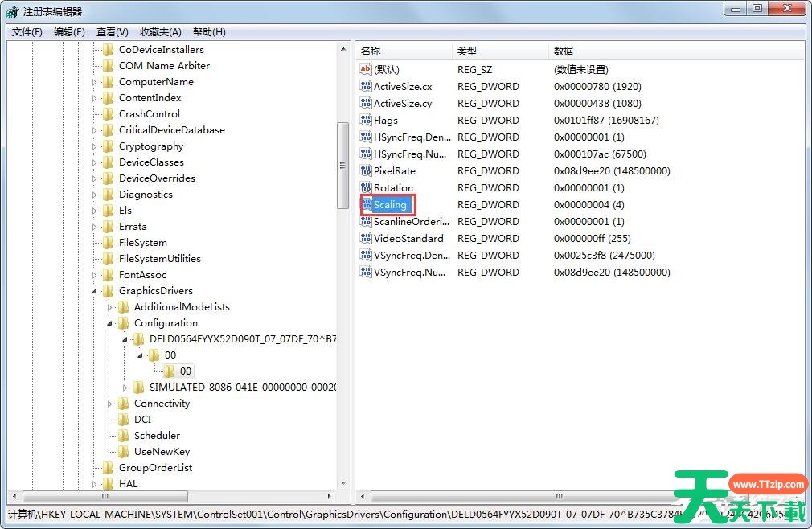Click the FileSystem folder icon
This screenshot has height=529, width=812.
coord(109,242)
